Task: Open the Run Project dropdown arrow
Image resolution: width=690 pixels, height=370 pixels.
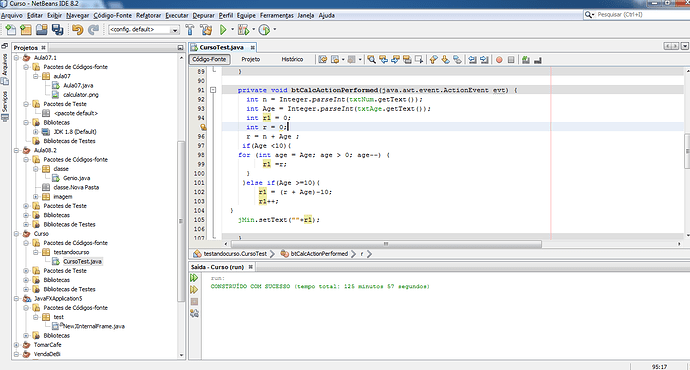Action: 232,29
